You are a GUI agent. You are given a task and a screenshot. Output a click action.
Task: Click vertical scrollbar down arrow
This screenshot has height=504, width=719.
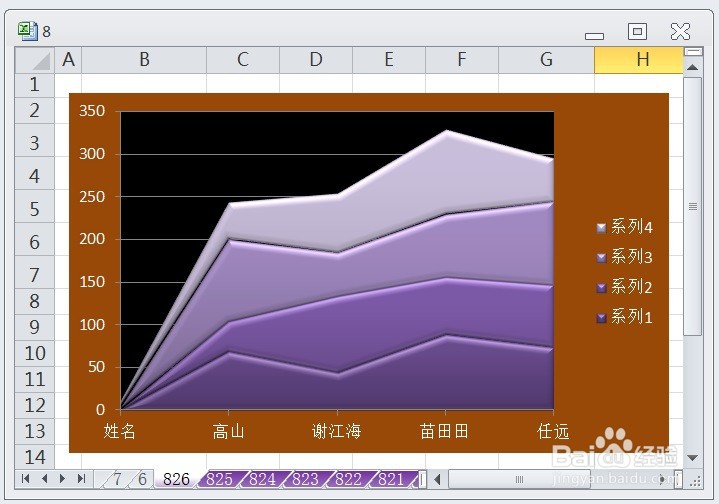pyautogui.click(x=693, y=458)
